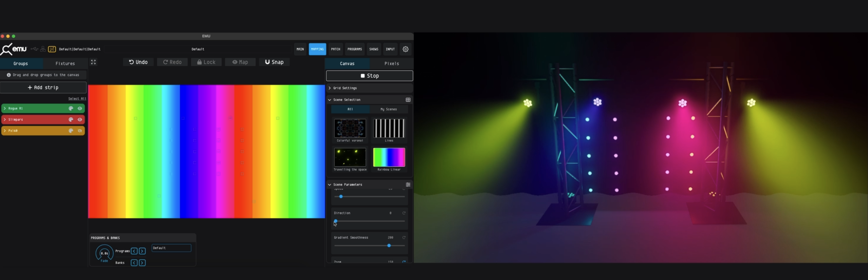The width and height of the screenshot is (868, 280).
Task: Open the INPUT page
Action: click(390, 49)
